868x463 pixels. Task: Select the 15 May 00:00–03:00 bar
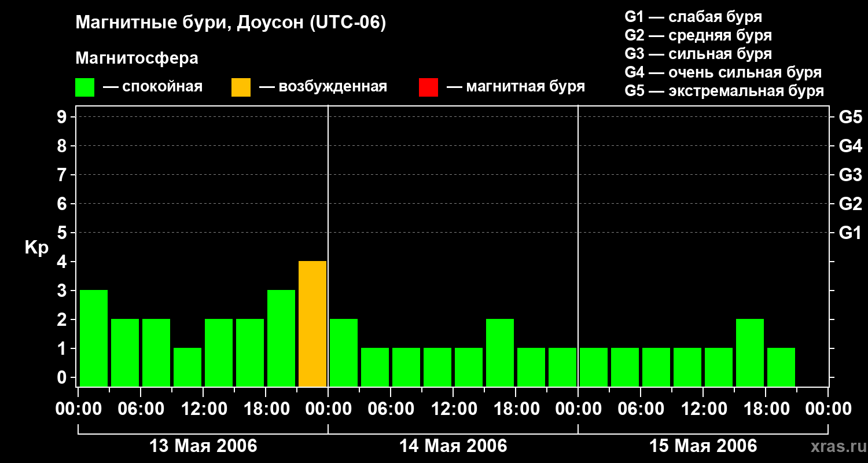(594, 367)
